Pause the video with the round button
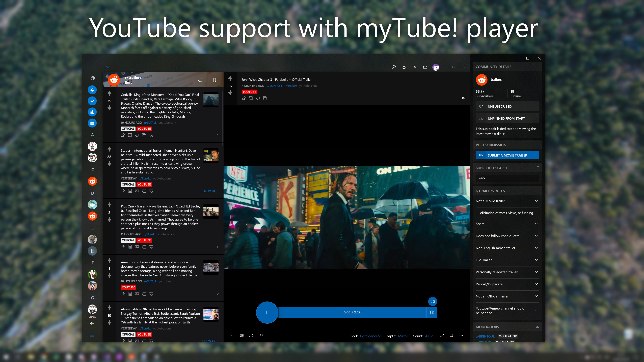 pyautogui.click(x=267, y=313)
